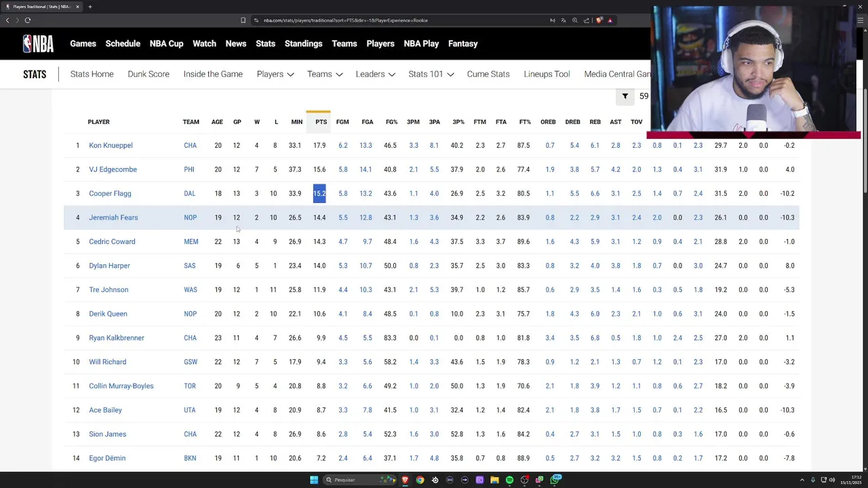
Task: Open Fantasy in the top menu
Action: tap(462, 43)
